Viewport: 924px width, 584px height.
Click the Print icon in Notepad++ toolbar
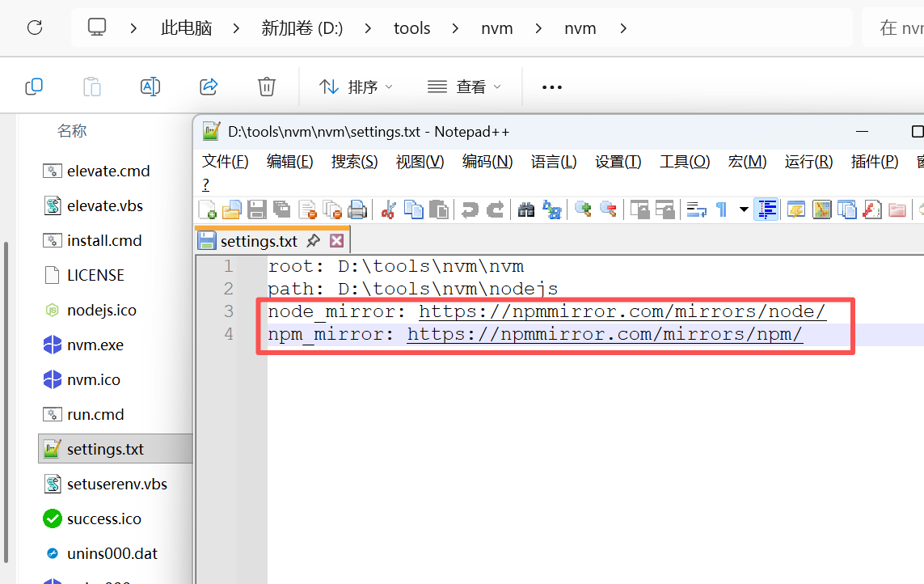(357, 210)
